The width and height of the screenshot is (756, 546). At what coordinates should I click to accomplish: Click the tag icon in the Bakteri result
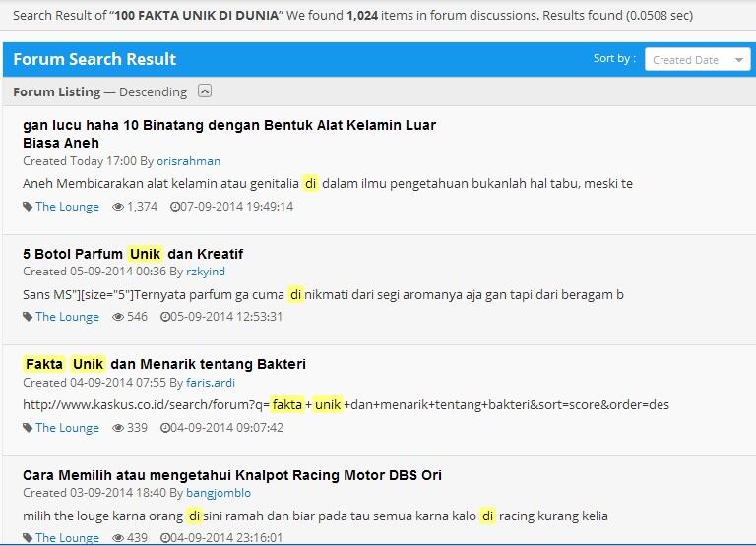28,428
